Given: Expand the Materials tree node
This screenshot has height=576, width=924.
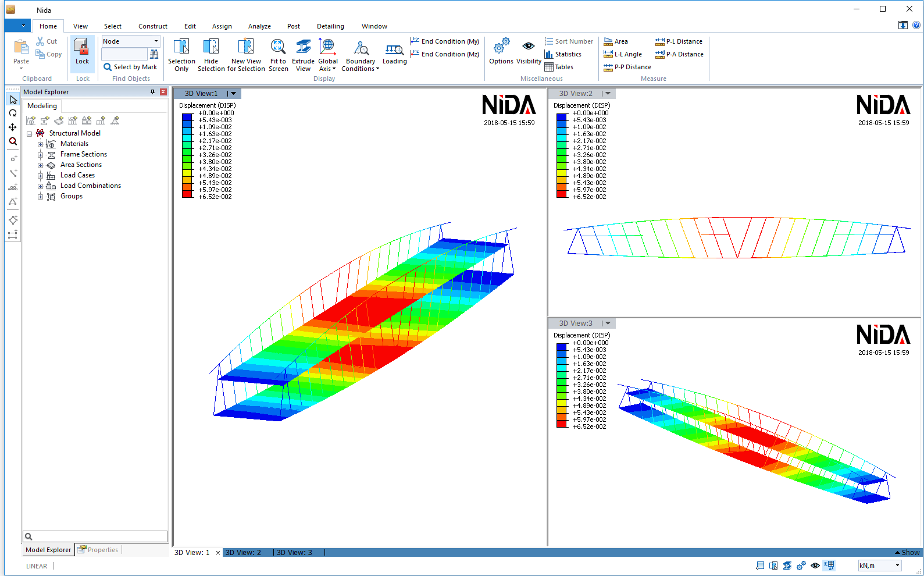Looking at the screenshot, I should pos(41,144).
